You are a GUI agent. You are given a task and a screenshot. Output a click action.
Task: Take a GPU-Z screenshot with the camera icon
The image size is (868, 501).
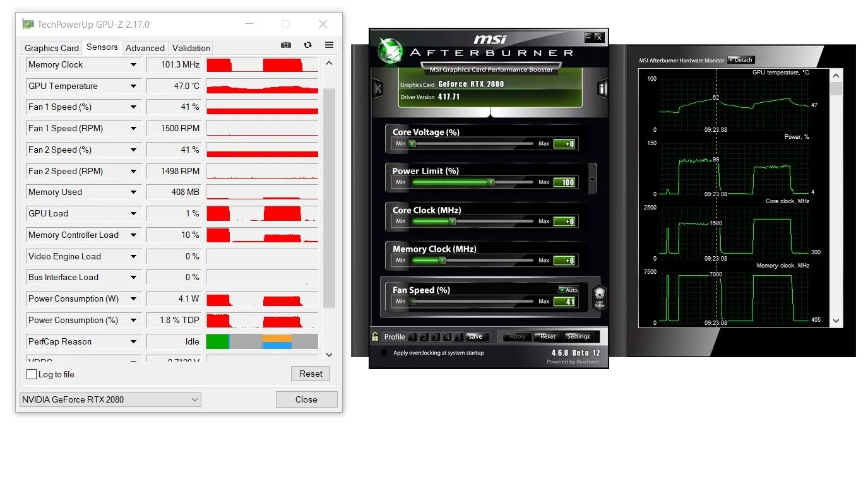tap(286, 45)
